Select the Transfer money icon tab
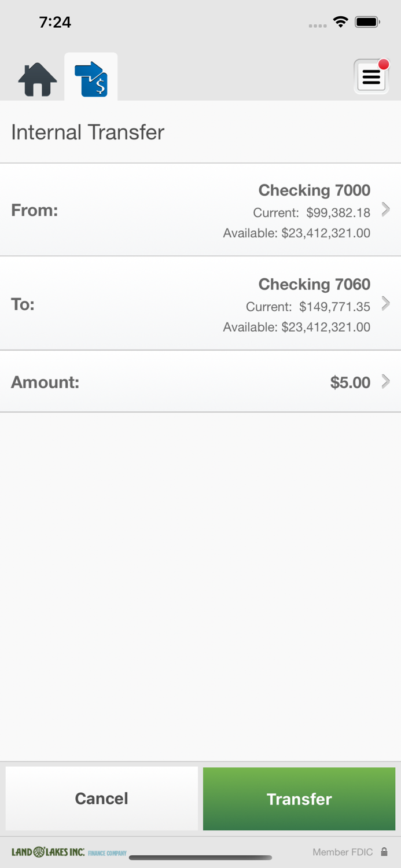The width and height of the screenshot is (401, 868). 91,77
